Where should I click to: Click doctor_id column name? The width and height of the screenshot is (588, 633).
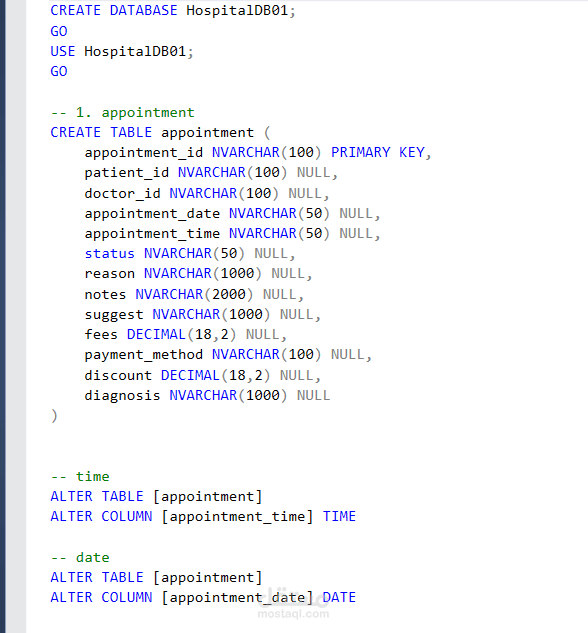coord(122,193)
